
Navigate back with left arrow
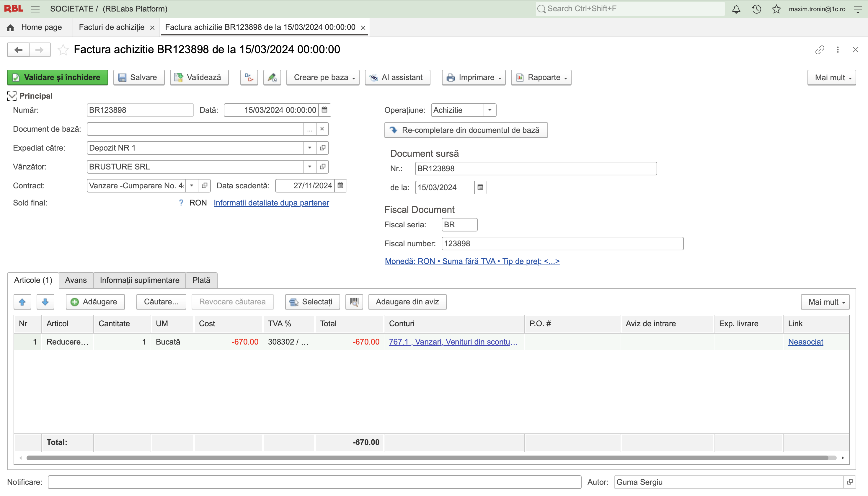(18, 50)
